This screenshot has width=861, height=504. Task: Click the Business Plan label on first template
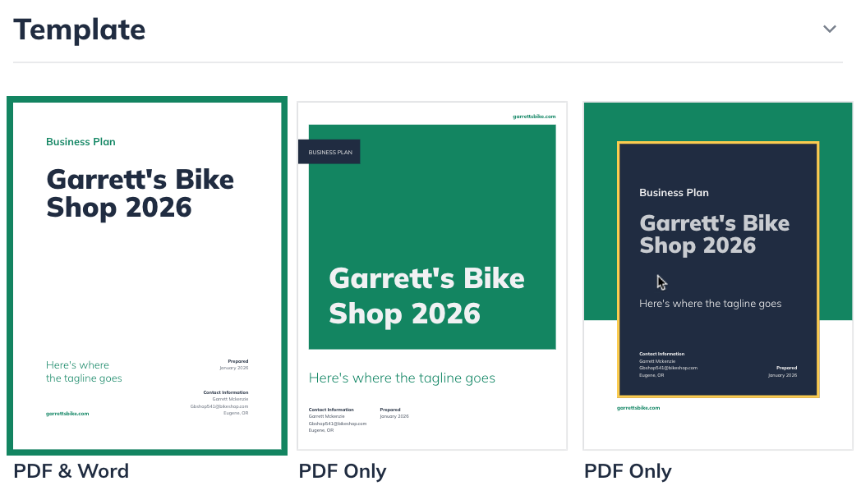81,141
